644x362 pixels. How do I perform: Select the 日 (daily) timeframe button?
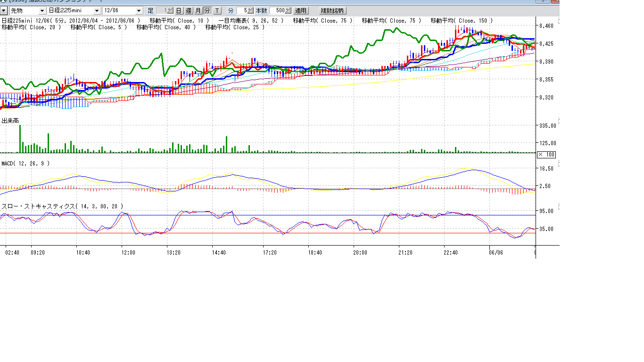179,10
